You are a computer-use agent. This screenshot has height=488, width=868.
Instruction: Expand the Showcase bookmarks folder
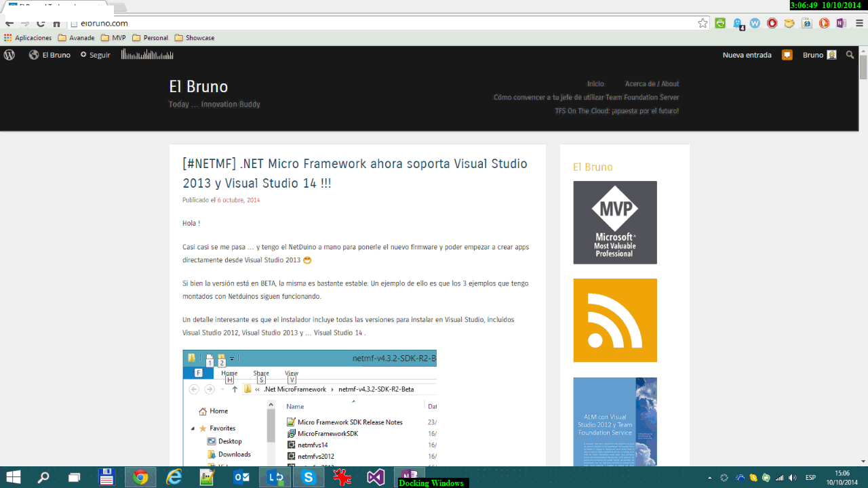pyautogui.click(x=195, y=38)
